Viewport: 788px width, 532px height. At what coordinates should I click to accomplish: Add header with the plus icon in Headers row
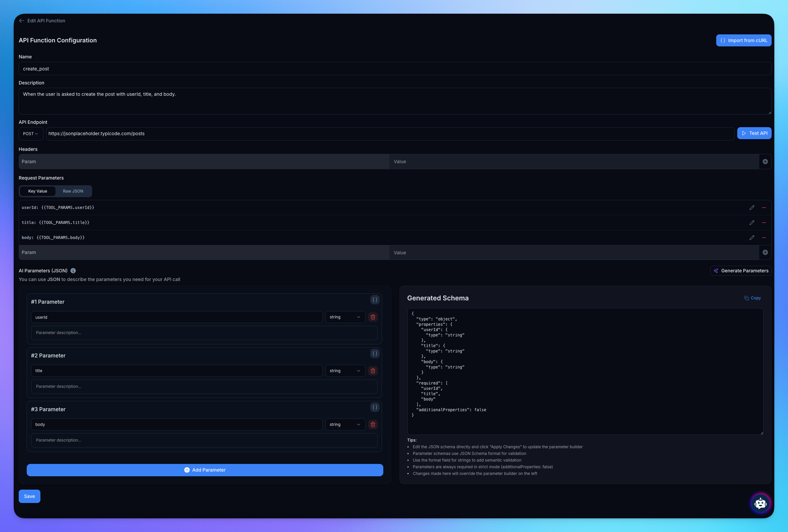(765, 162)
